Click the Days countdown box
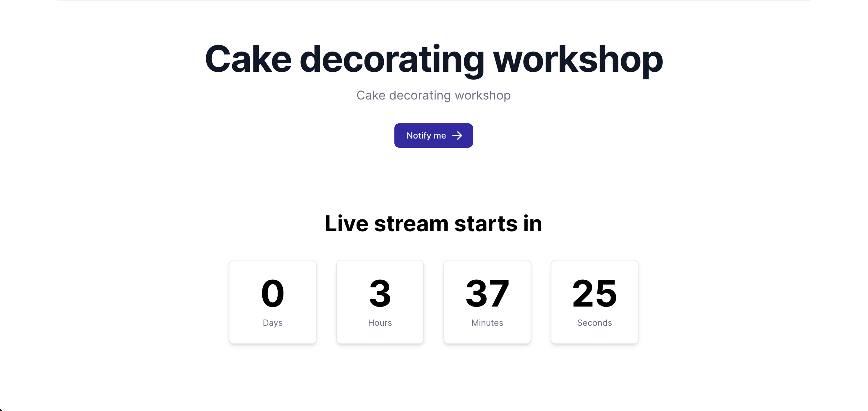 (272, 301)
